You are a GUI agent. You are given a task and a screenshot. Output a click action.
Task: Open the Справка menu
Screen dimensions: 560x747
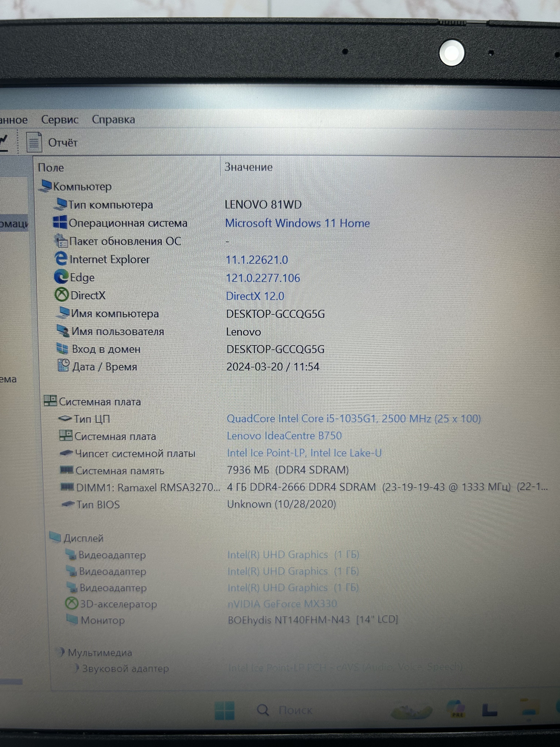coord(113,120)
